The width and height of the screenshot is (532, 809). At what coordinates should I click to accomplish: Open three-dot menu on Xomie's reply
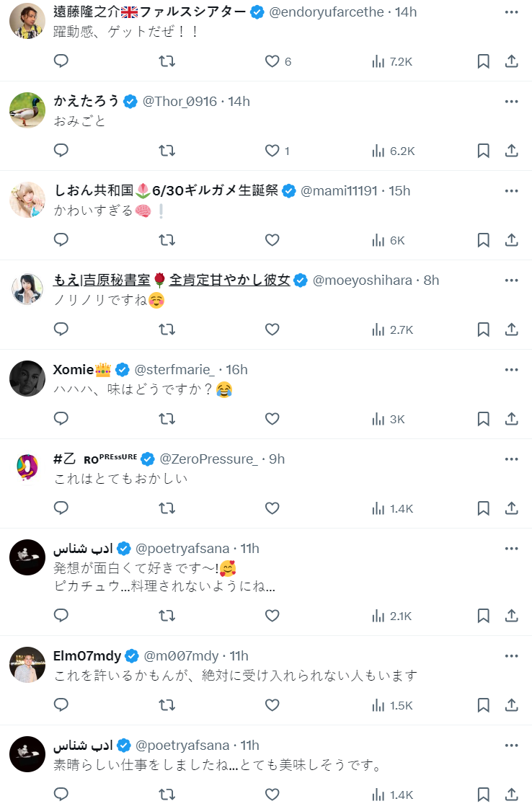pyautogui.click(x=511, y=370)
